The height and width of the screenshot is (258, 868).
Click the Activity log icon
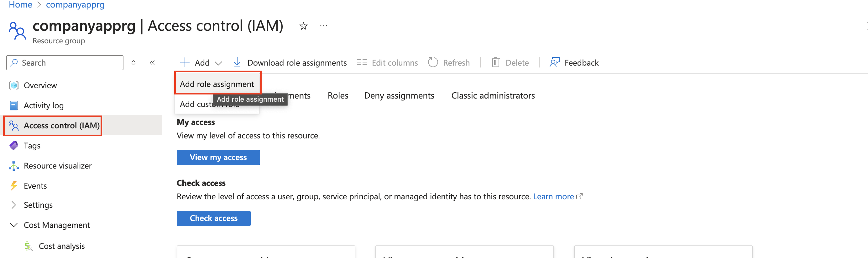14,105
